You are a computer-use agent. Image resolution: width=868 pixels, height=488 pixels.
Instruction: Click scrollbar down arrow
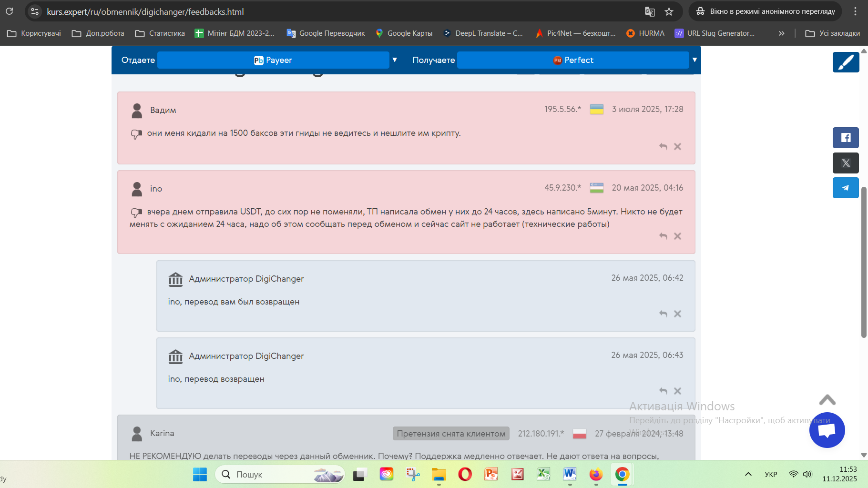(864, 455)
